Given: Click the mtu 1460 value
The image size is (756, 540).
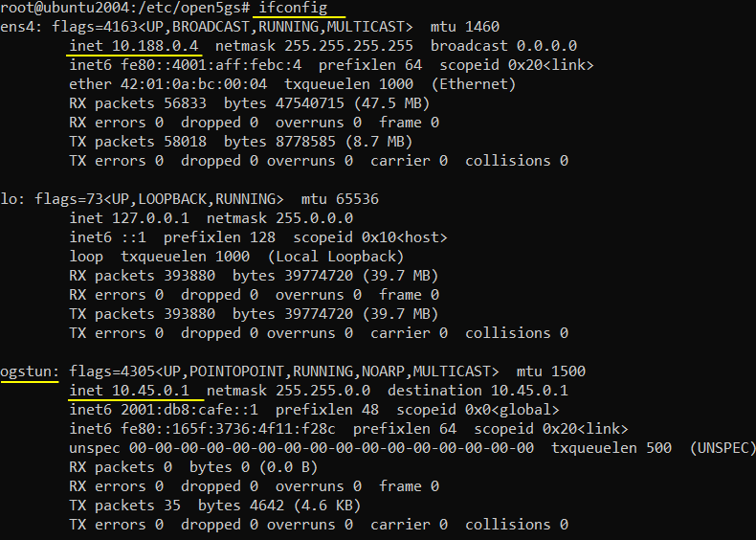Looking at the screenshot, I should coord(465,27).
